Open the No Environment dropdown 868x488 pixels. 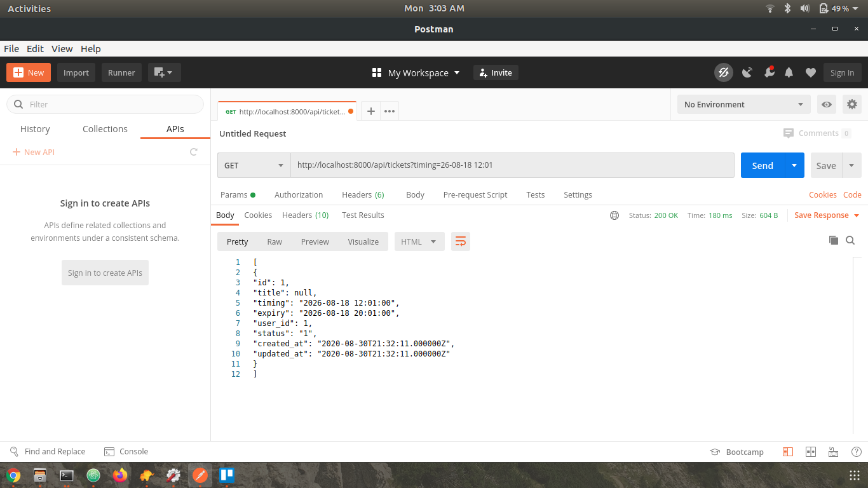coord(743,104)
